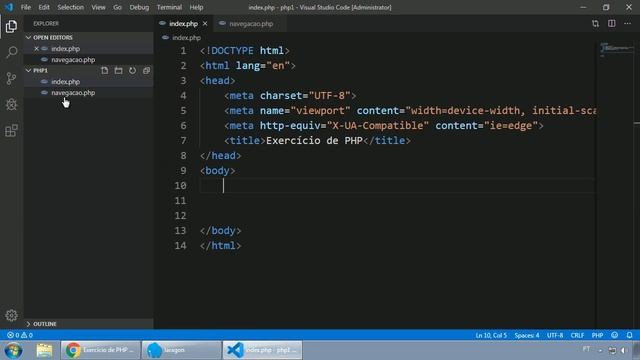Screen dimensions: 640x360
Task: Open the File menu
Action: (26, 7)
